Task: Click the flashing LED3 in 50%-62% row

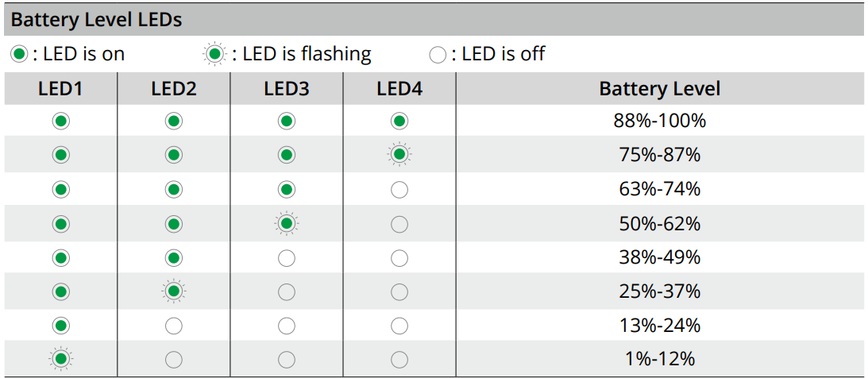Action: click(287, 224)
